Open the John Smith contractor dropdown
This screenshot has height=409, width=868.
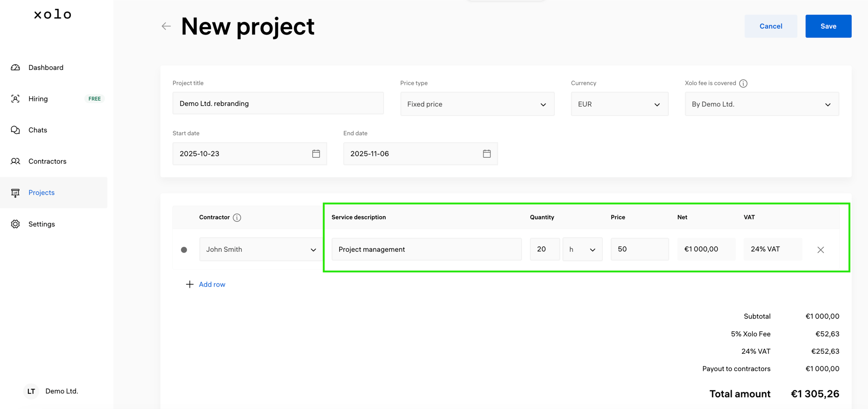(261, 250)
